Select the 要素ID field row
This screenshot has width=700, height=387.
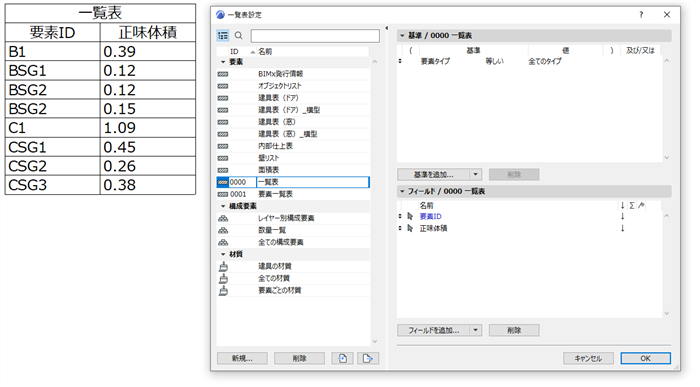coord(529,216)
